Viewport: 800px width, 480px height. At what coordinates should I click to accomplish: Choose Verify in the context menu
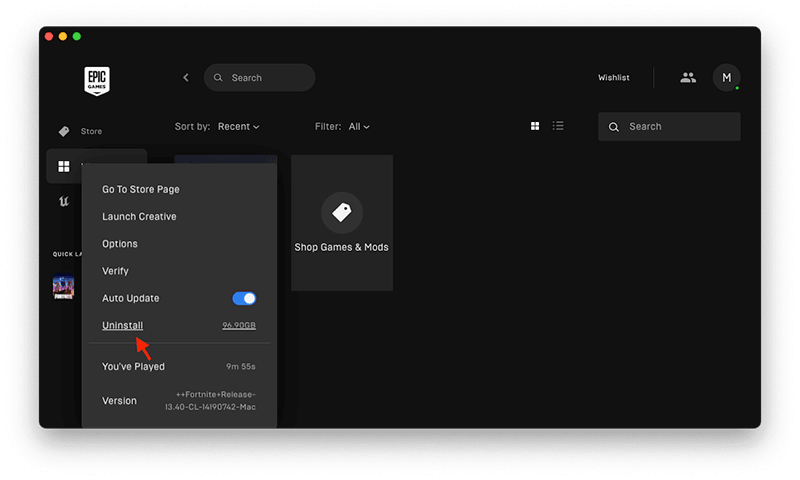click(x=115, y=271)
